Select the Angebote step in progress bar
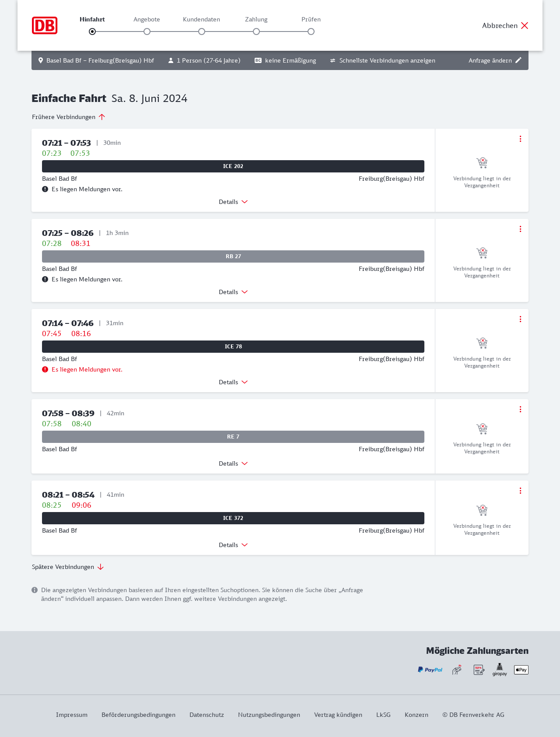Image resolution: width=560 pixels, height=737 pixels. 147,32
